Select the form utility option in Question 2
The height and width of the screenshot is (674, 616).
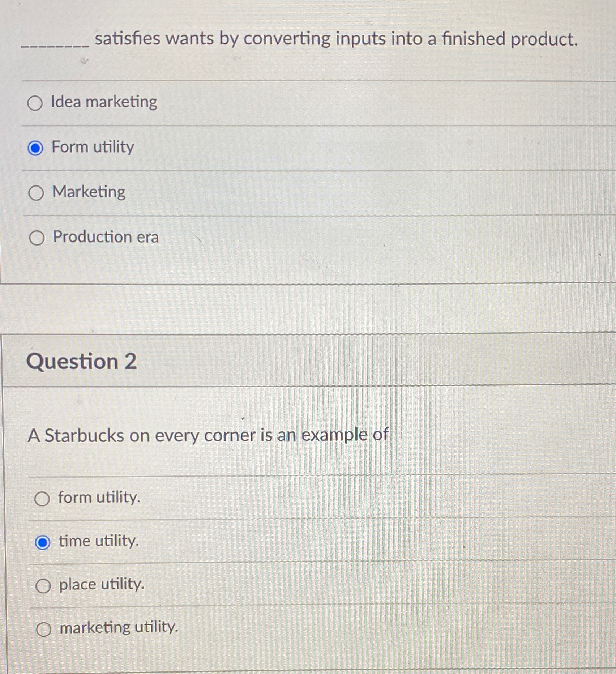pos(43,498)
